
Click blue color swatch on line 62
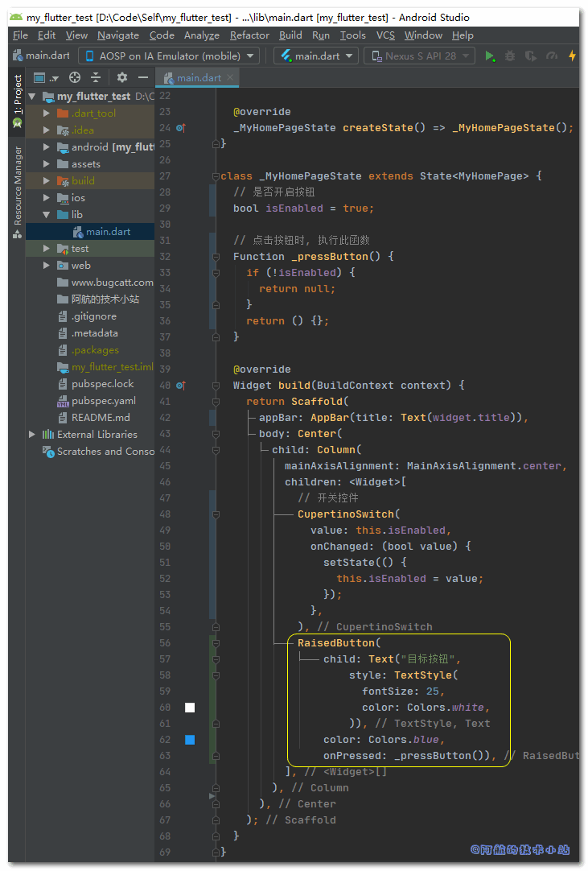[190, 740]
